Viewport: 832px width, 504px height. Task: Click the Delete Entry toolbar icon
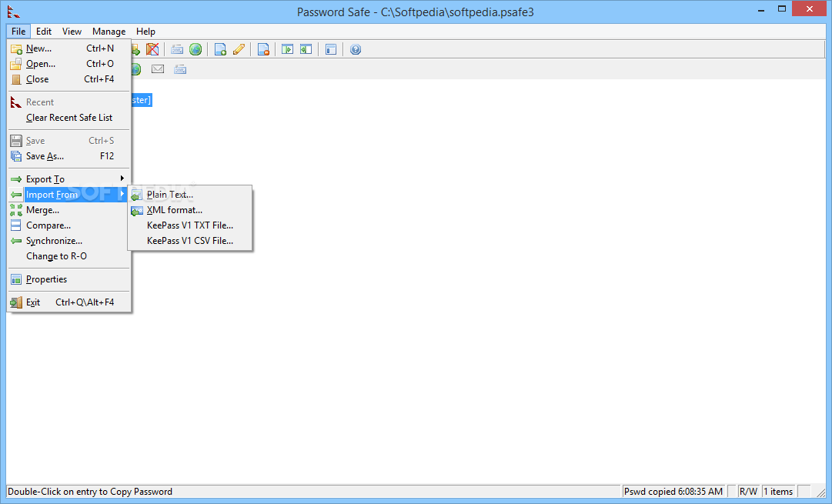[263, 49]
